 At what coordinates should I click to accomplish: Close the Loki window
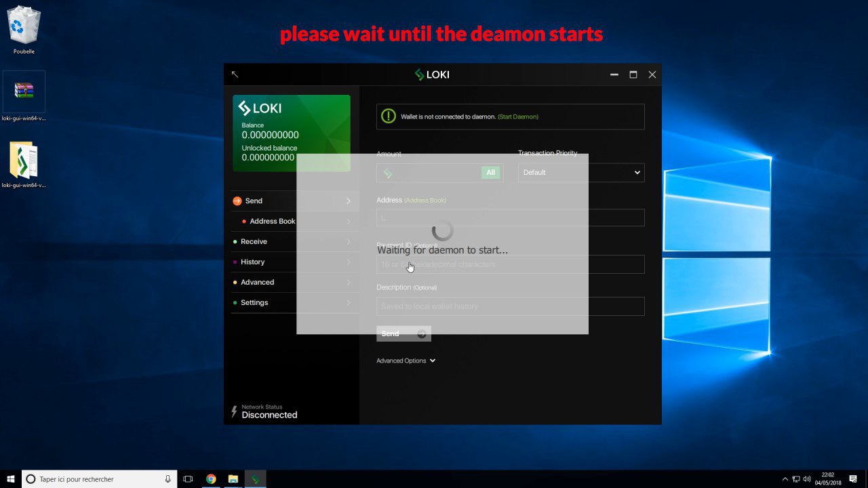[x=652, y=75]
